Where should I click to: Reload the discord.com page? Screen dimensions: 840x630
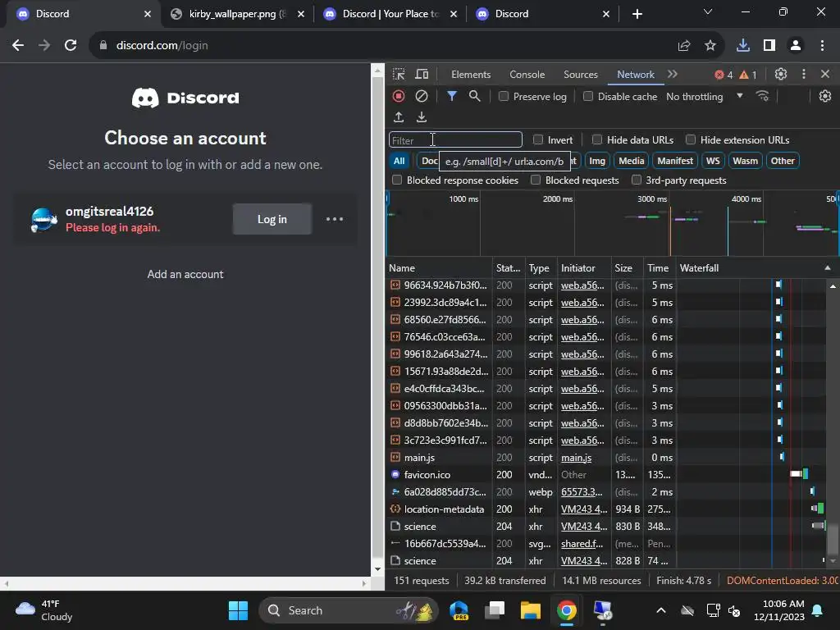click(x=71, y=46)
